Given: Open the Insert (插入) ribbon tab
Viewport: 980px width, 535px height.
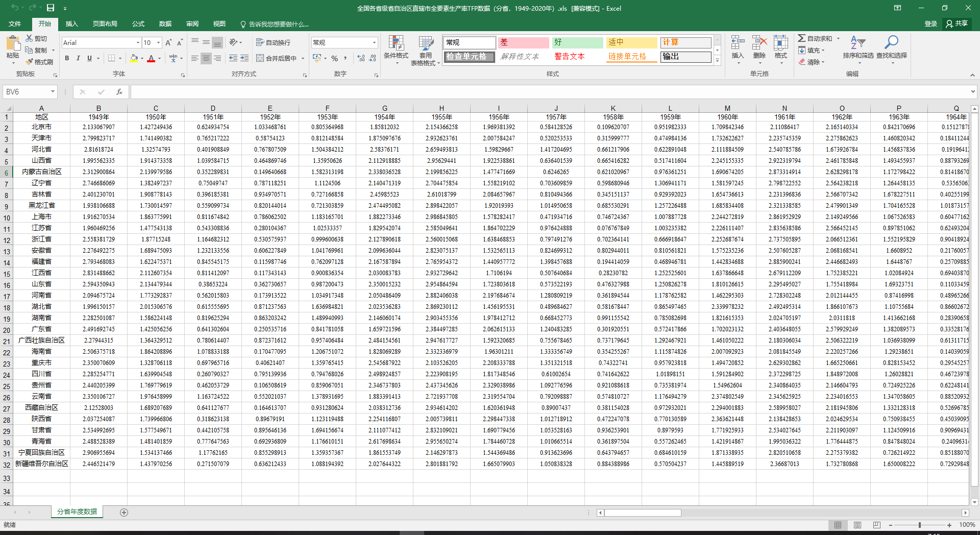Looking at the screenshot, I should pos(71,24).
